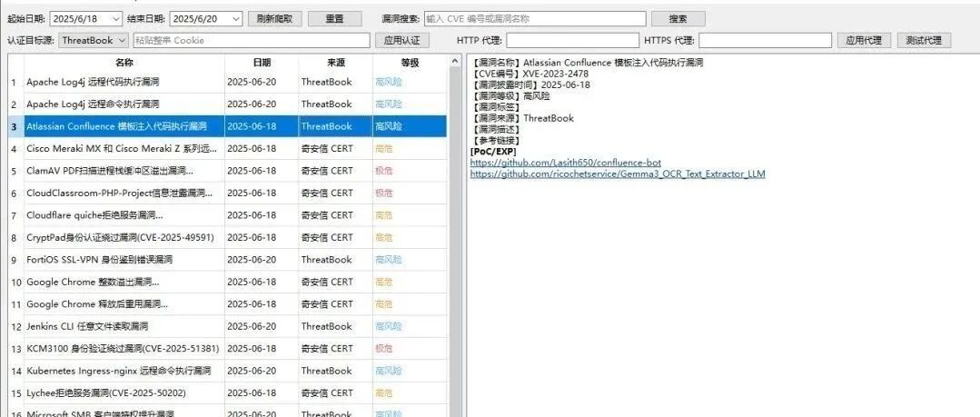Click 极危 level in ClamAV row
The width and height of the screenshot is (980, 417).
(384, 171)
